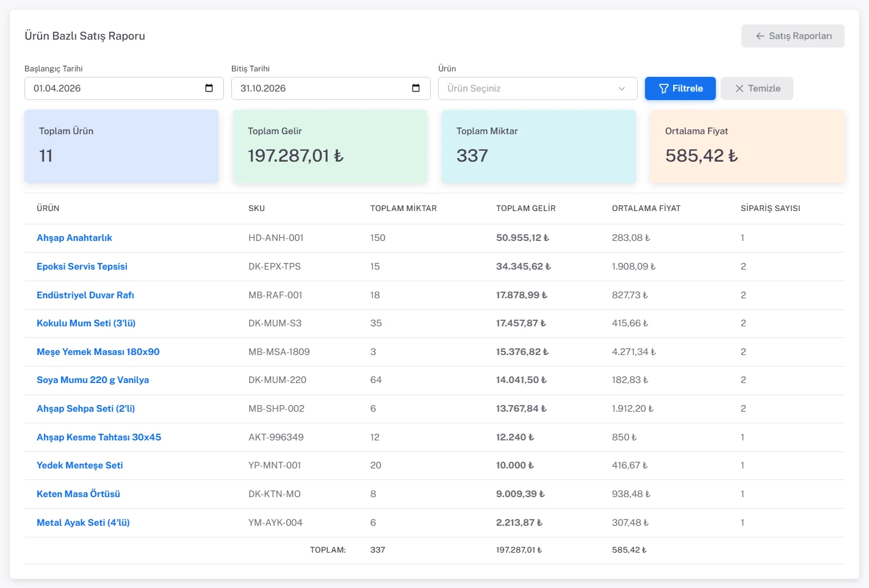Image resolution: width=869 pixels, height=588 pixels.
Task: Select the Toplam Miktar summary card
Action: click(x=539, y=146)
